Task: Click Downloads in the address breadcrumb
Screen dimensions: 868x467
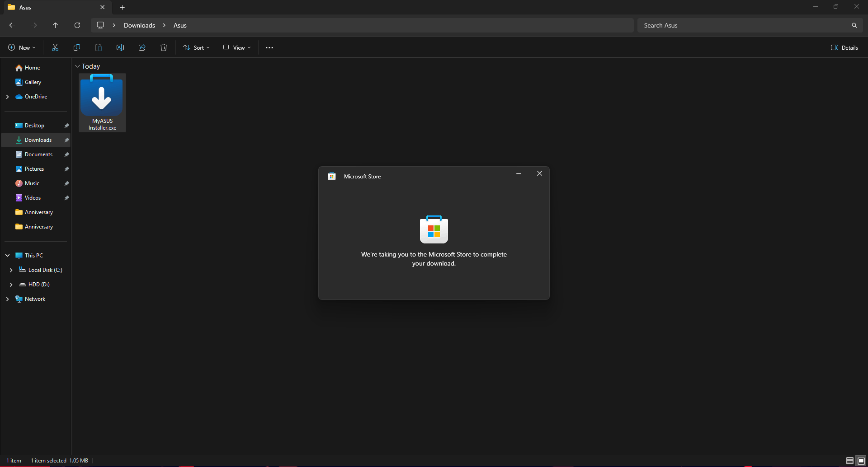Action: pos(139,25)
